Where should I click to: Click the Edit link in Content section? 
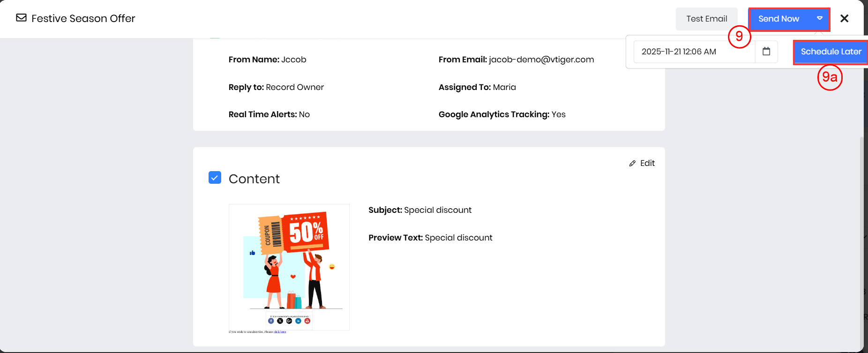[647, 163]
